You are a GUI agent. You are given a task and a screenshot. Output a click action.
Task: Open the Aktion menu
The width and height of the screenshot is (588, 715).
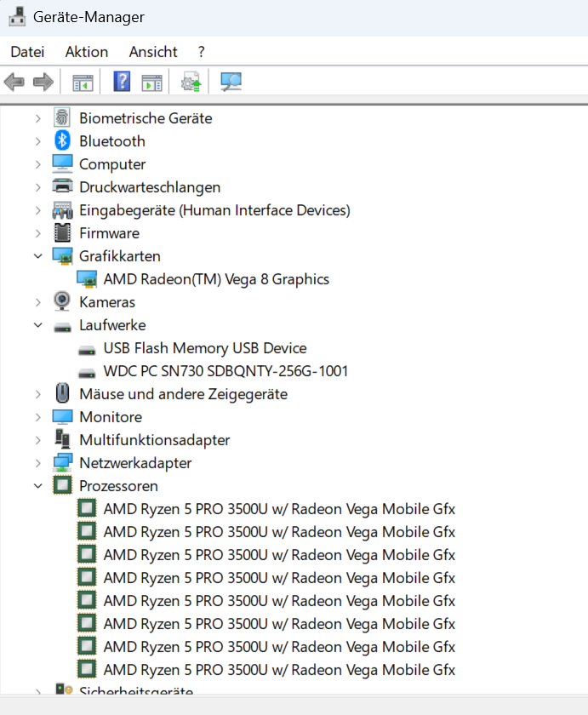pyautogui.click(x=87, y=52)
